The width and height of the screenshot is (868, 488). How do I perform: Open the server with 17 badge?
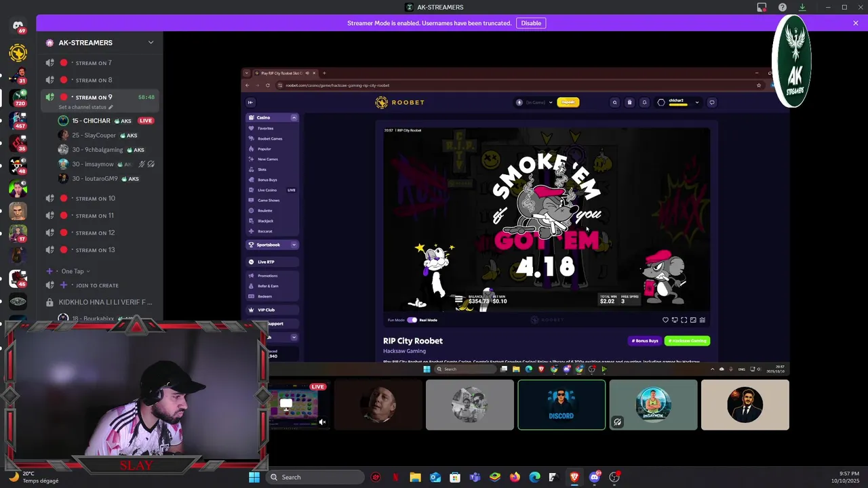point(18,233)
